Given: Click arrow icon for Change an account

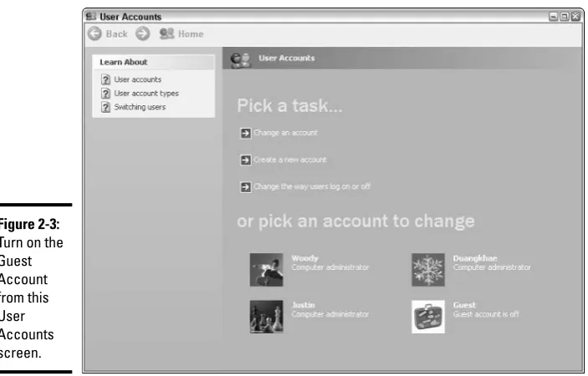Looking at the screenshot, I should click(245, 133).
